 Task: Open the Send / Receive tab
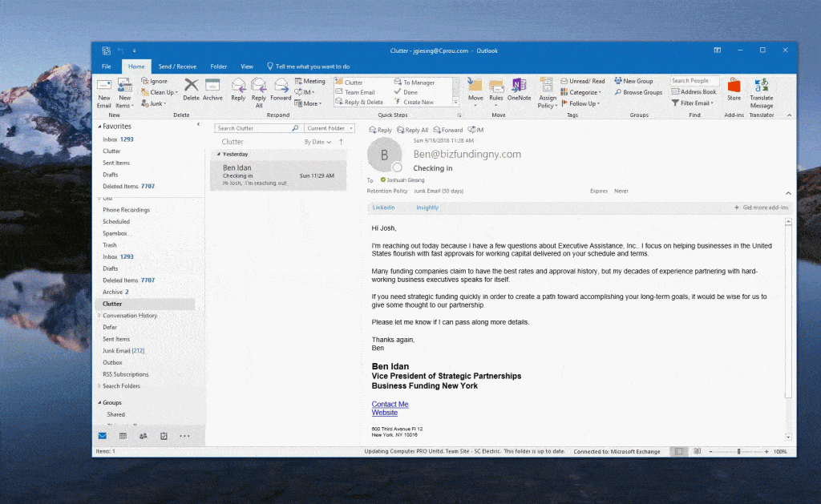tap(177, 67)
